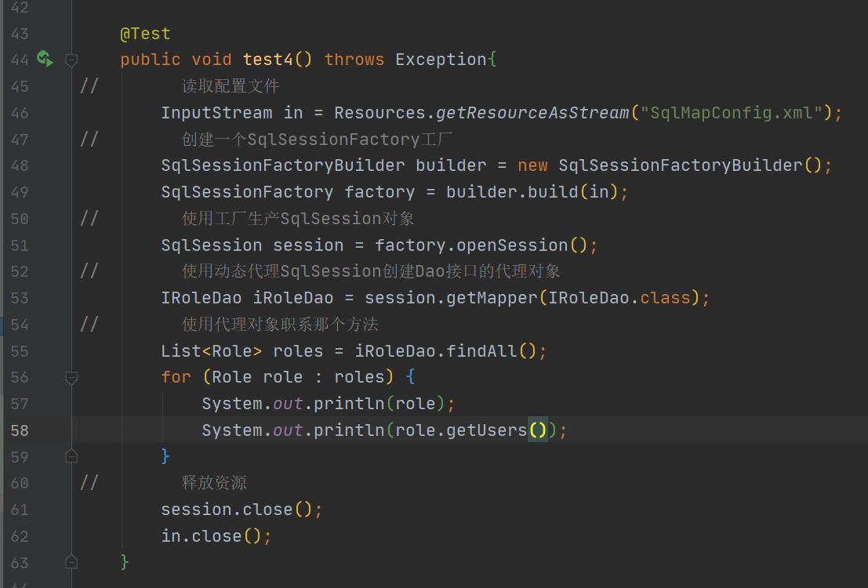Click line number 46 in gutter

[x=20, y=113]
